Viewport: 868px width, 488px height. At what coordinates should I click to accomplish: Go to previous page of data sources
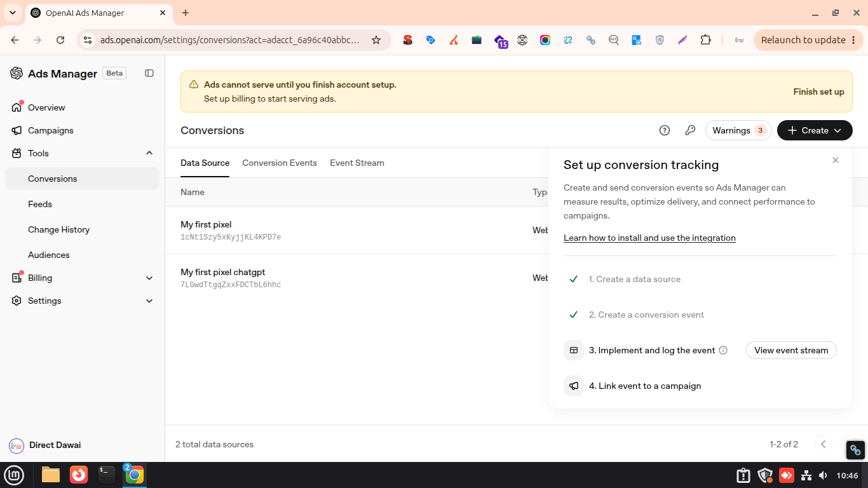(x=823, y=444)
